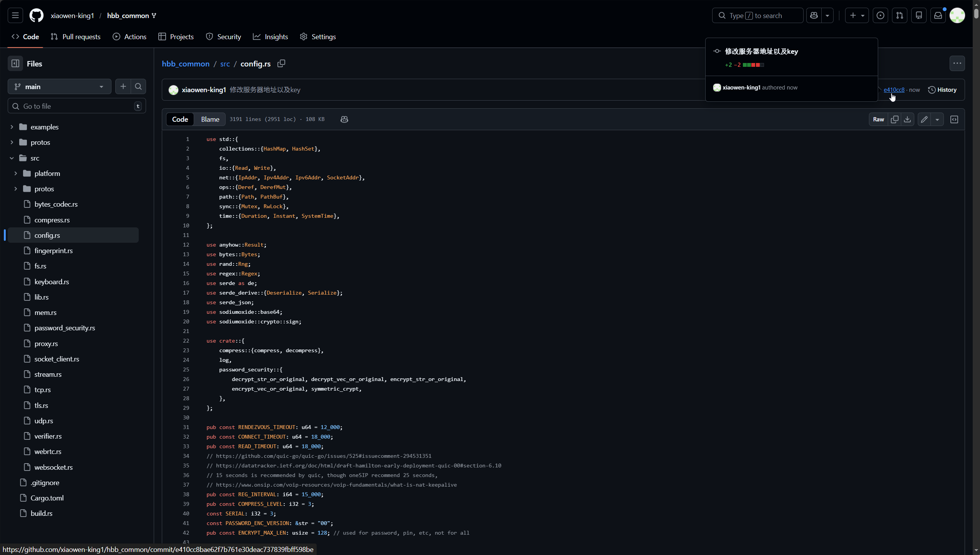Open the main branch dropdown

pos(59,87)
